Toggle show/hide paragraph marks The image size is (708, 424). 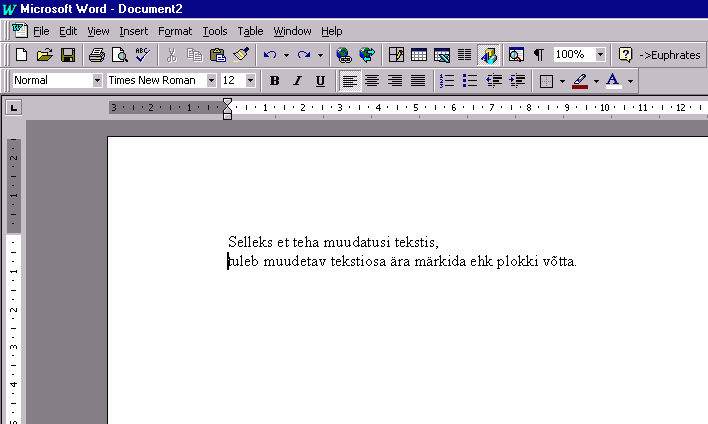539,55
